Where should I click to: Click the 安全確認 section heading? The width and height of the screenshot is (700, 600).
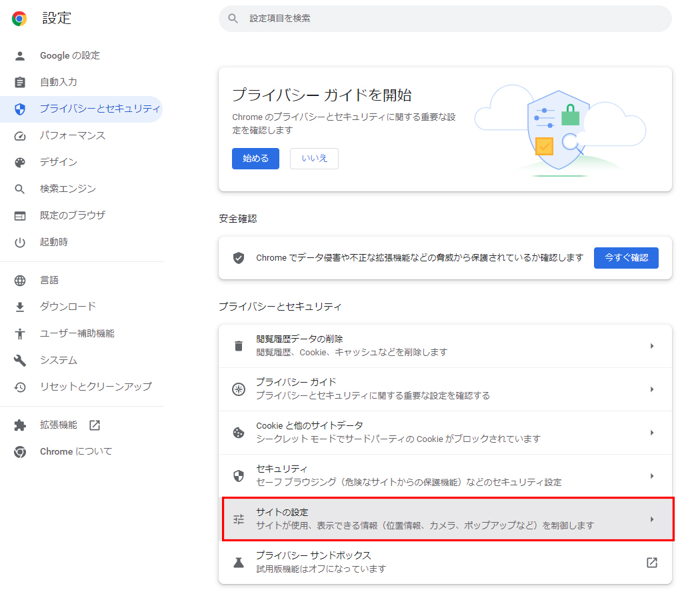[238, 219]
